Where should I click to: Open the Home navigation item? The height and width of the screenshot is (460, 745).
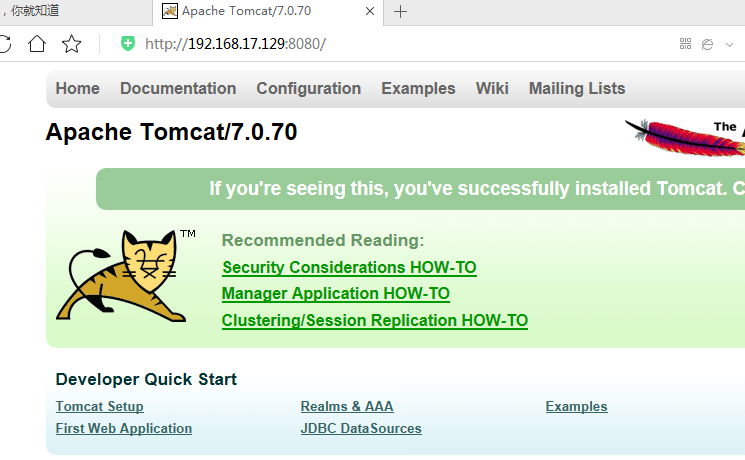click(77, 88)
